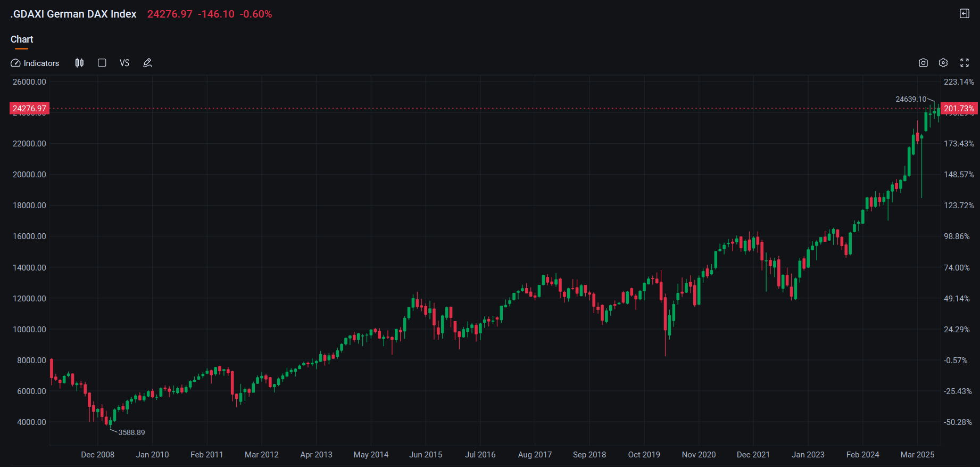This screenshot has height=467, width=980.
Task: Open the VS comparison tool
Action: (x=124, y=63)
